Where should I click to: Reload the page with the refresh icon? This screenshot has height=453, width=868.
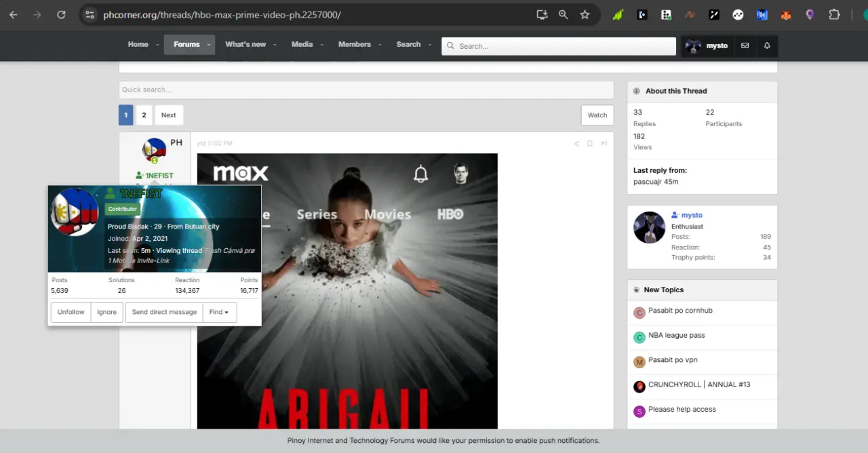(x=61, y=14)
